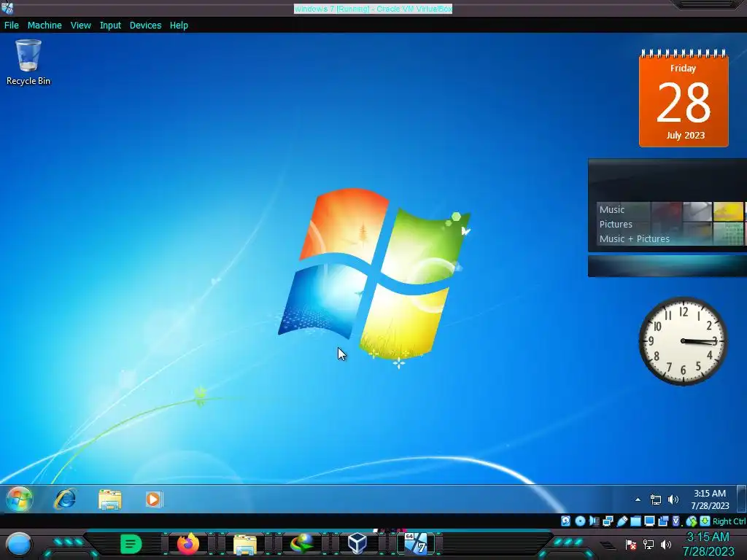Open Internet Download Manager on host taskbar

tap(301, 544)
